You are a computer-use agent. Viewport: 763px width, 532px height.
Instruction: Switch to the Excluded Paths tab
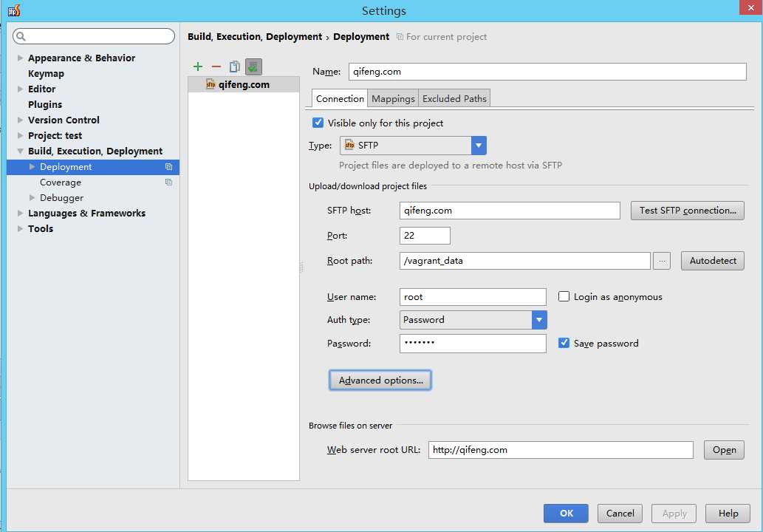click(454, 99)
